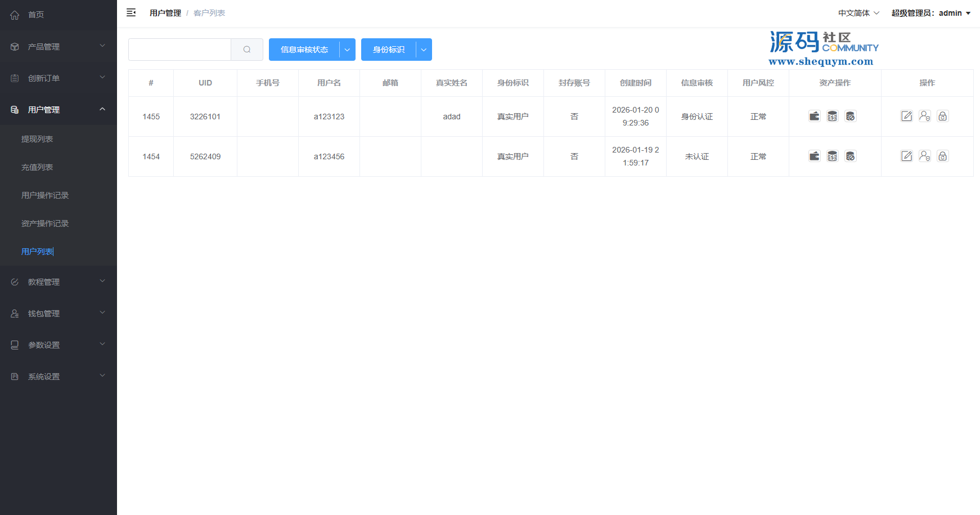Collapse the 用户管理 sidebar menu
The width and height of the screenshot is (980, 515).
pos(59,109)
